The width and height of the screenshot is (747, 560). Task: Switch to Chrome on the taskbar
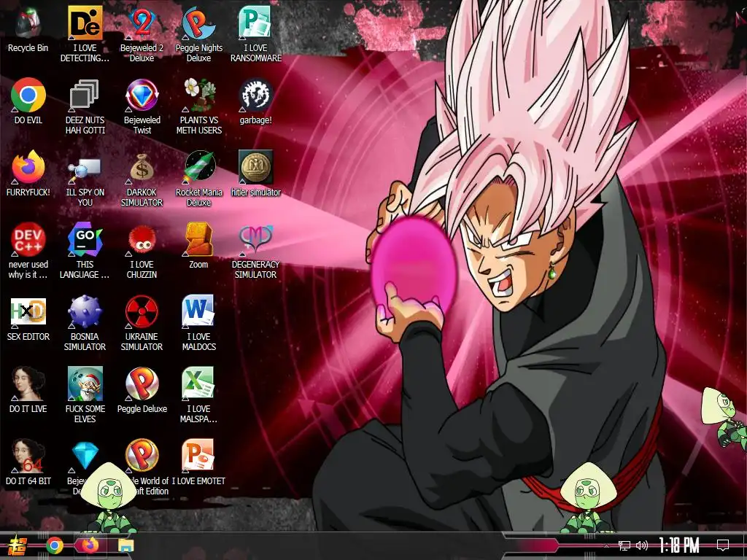coord(55,545)
